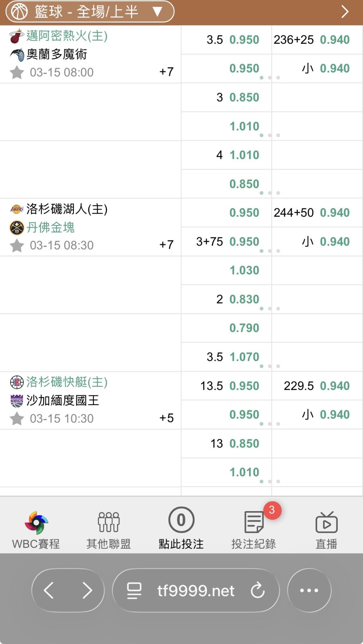Go back with browser back arrow

coord(49,590)
